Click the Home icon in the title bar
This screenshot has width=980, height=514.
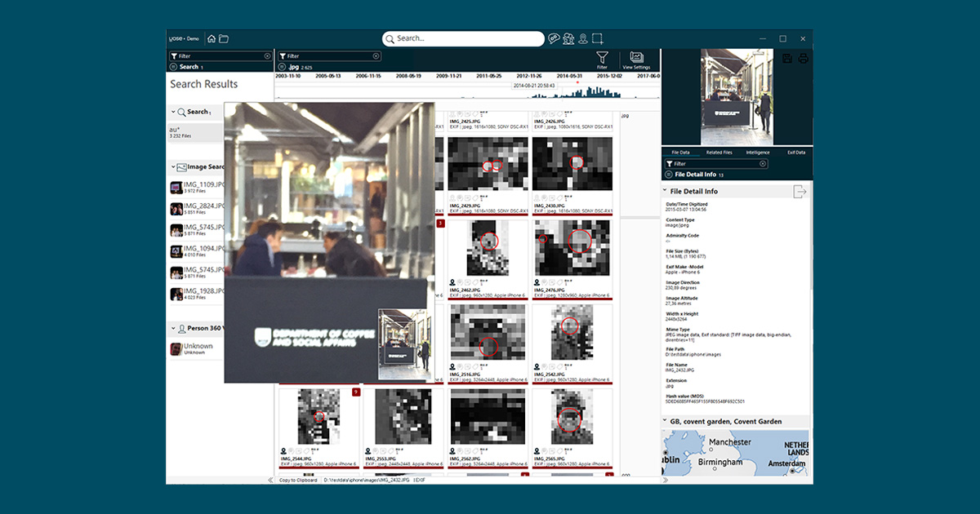click(212, 38)
